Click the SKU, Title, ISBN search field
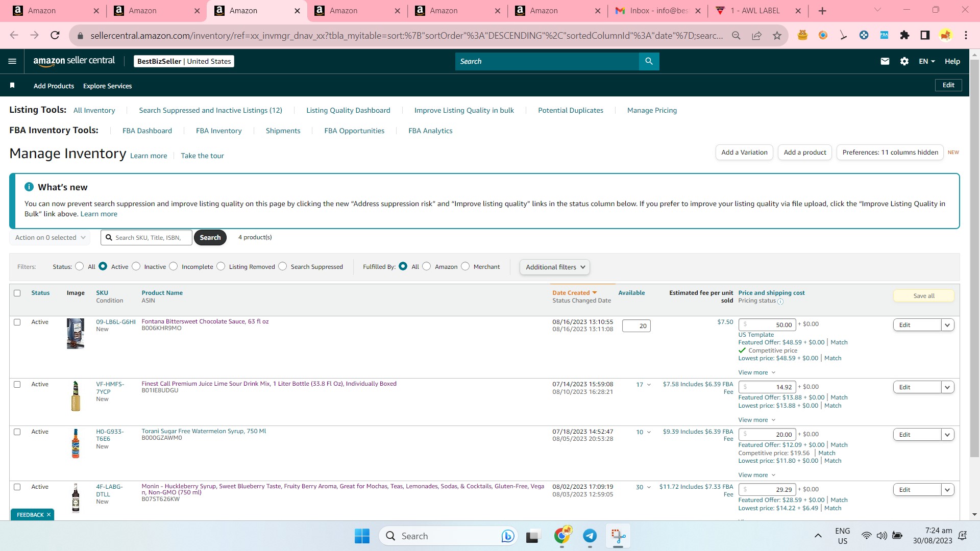This screenshot has width=980, height=551. point(146,237)
